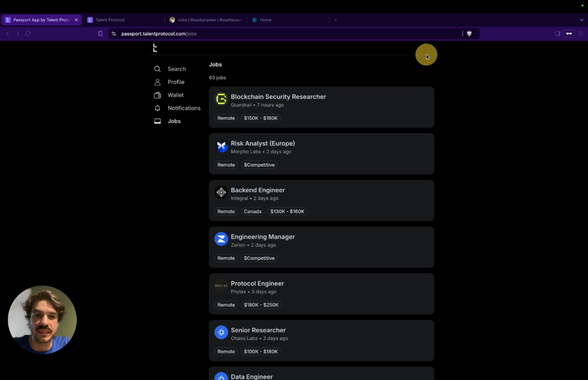Open the Blockchain Security Researcher job
588x380 pixels.
(x=321, y=107)
